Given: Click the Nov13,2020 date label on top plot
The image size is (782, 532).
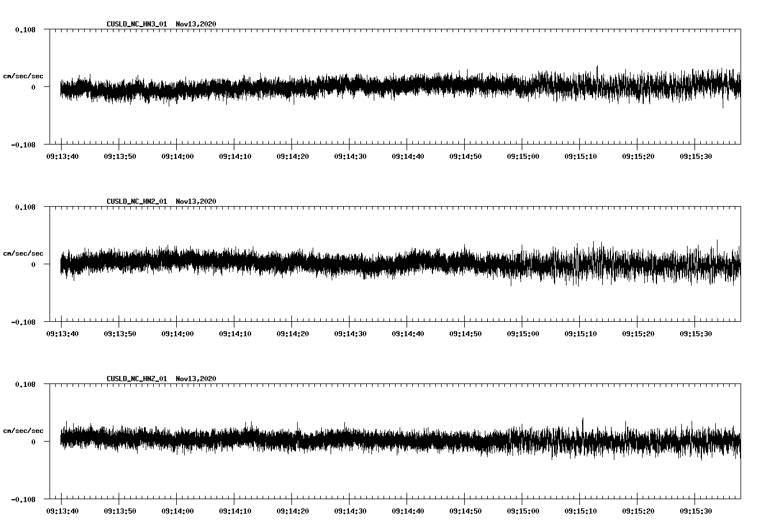Looking at the screenshot, I should click(x=196, y=23).
